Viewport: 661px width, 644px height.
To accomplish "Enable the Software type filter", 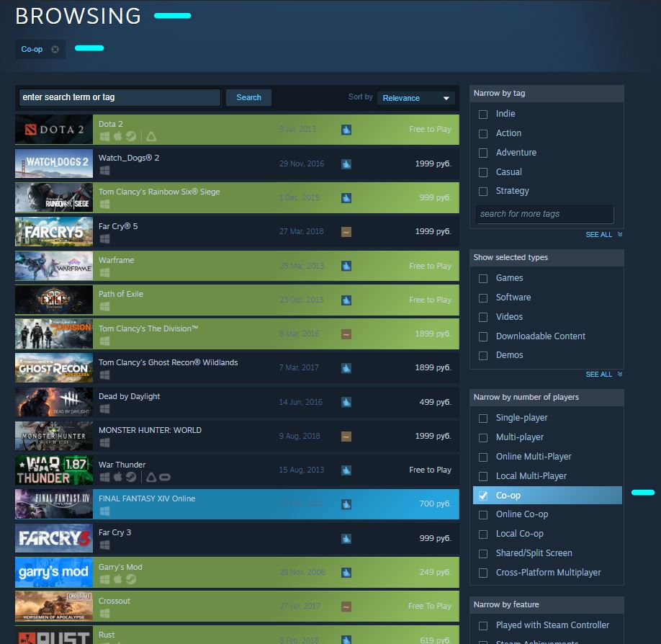I will click(x=483, y=298).
